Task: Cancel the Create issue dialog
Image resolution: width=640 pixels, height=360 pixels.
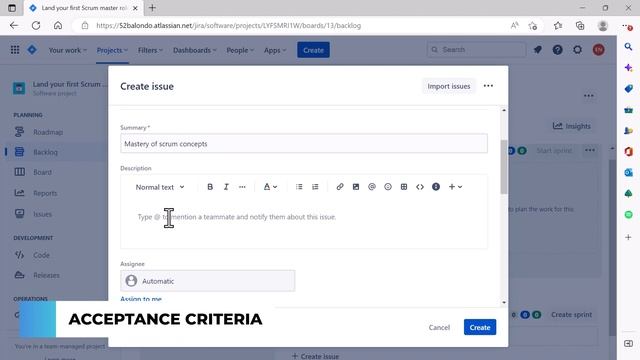Action: 439,327
